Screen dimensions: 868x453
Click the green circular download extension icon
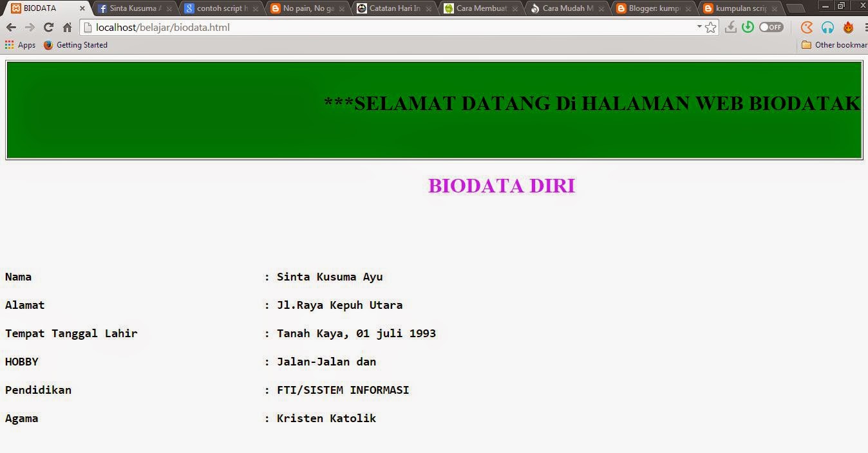pyautogui.click(x=748, y=27)
